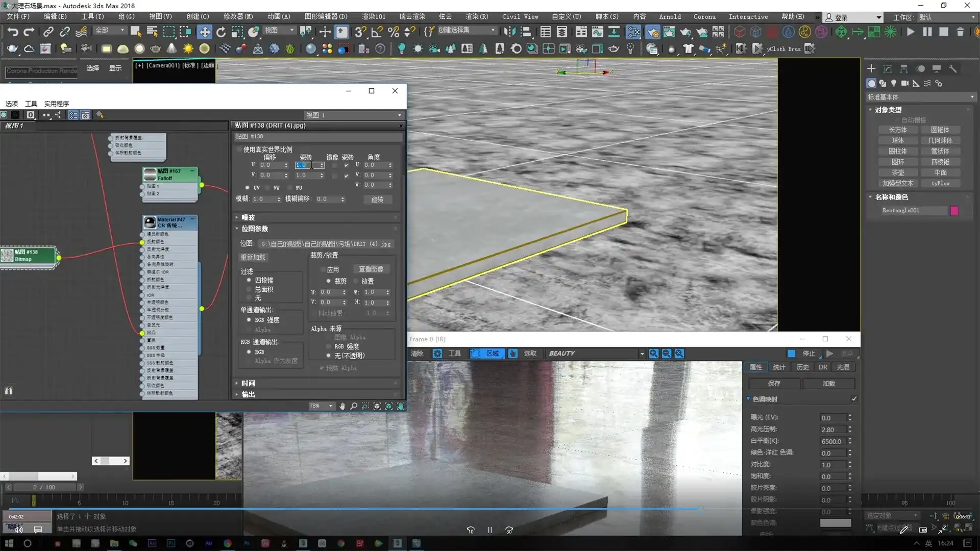Click the pink object color swatch

954,211
